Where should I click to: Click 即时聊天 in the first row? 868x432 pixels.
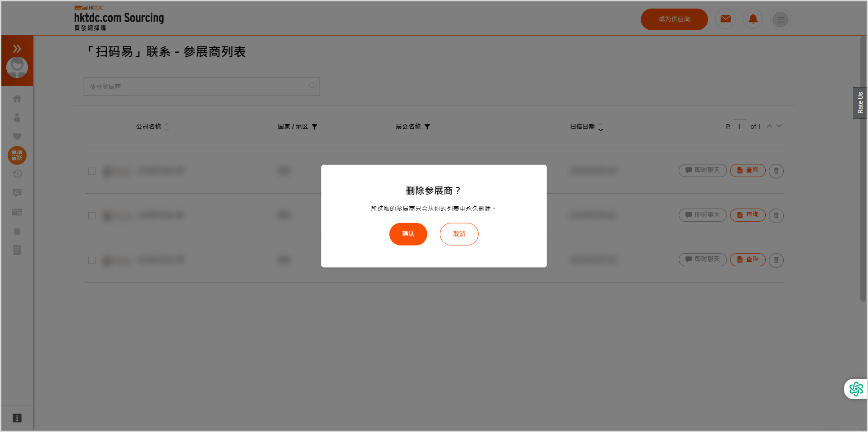point(703,170)
